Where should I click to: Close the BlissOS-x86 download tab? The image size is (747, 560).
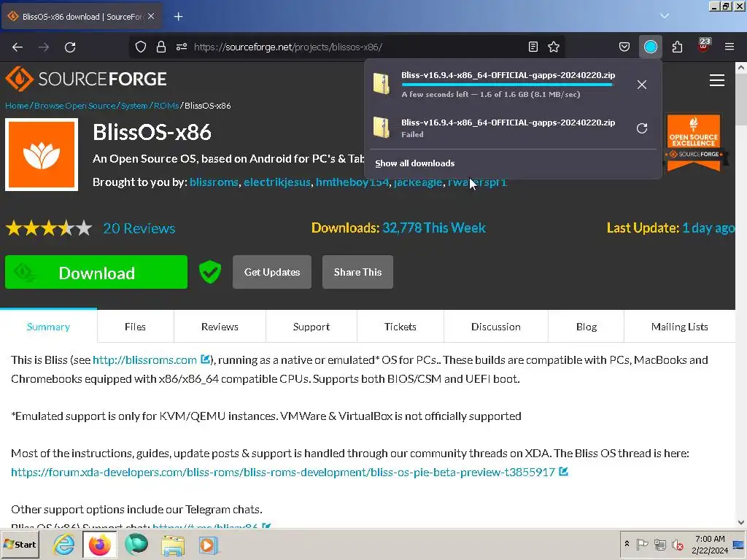[151, 16]
